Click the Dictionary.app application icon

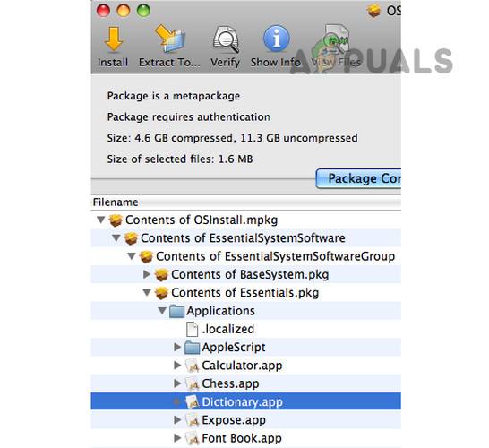click(192, 401)
